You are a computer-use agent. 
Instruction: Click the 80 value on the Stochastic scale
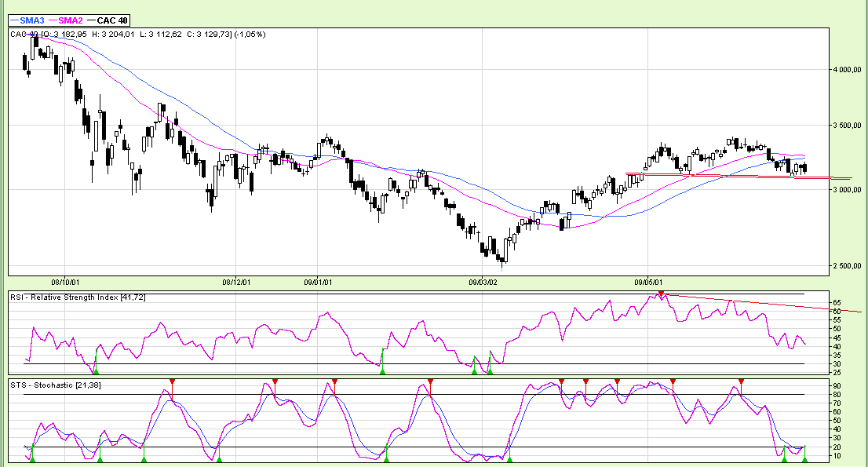click(837, 395)
